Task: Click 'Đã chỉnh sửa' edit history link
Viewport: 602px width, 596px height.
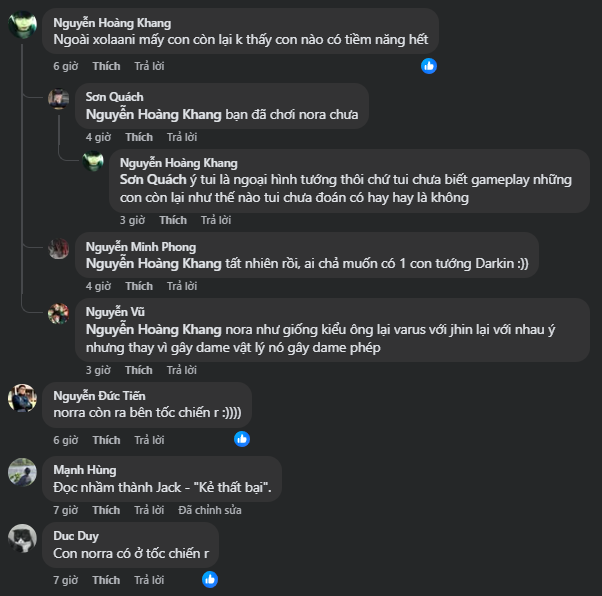Action: point(209,510)
